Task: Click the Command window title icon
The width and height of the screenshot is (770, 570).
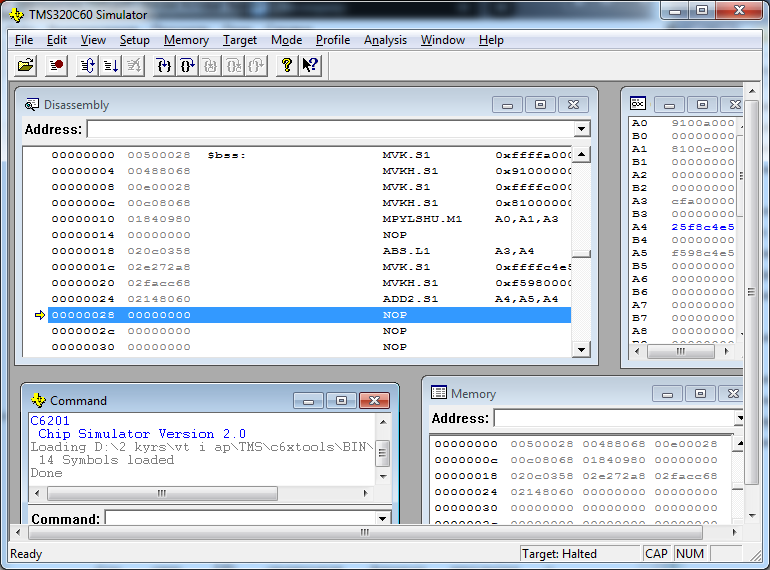Action: [x=38, y=401]
